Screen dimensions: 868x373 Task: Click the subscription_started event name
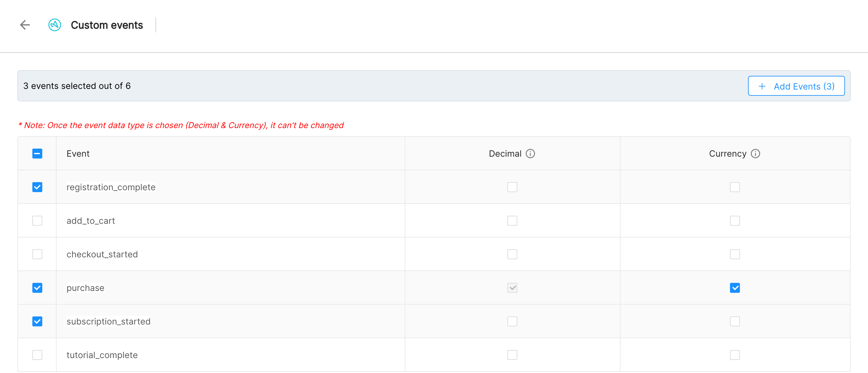click(108, 321)
